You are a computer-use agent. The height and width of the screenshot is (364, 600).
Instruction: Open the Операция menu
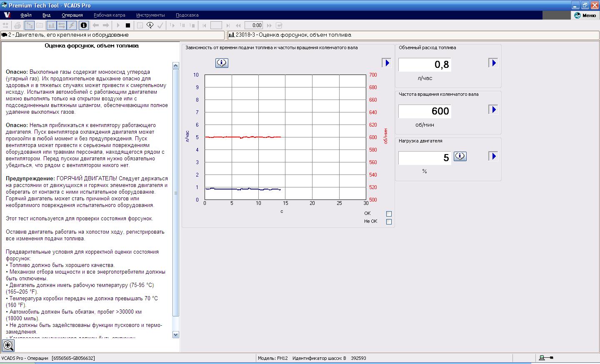point(72,15)
